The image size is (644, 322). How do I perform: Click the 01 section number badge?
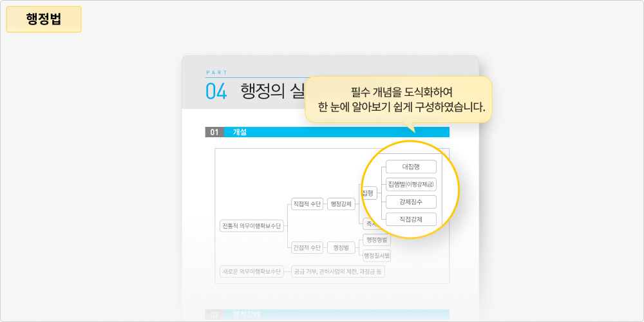click(x=214, y=132)
